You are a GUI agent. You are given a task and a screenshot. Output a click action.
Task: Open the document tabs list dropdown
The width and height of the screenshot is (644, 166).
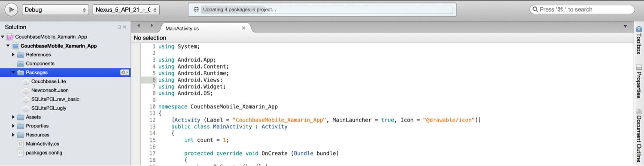(x=625, y=27)
